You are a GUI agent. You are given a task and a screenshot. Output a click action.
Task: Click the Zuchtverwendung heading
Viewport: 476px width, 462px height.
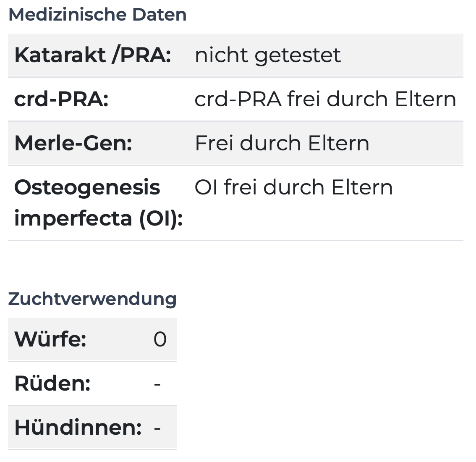tap(92, 299)
